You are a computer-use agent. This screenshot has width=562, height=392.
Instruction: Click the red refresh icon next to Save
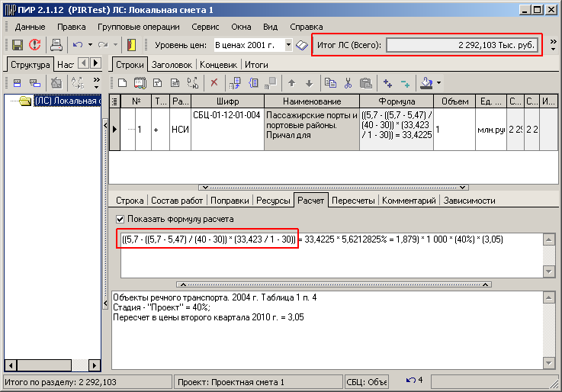(34, 45)
